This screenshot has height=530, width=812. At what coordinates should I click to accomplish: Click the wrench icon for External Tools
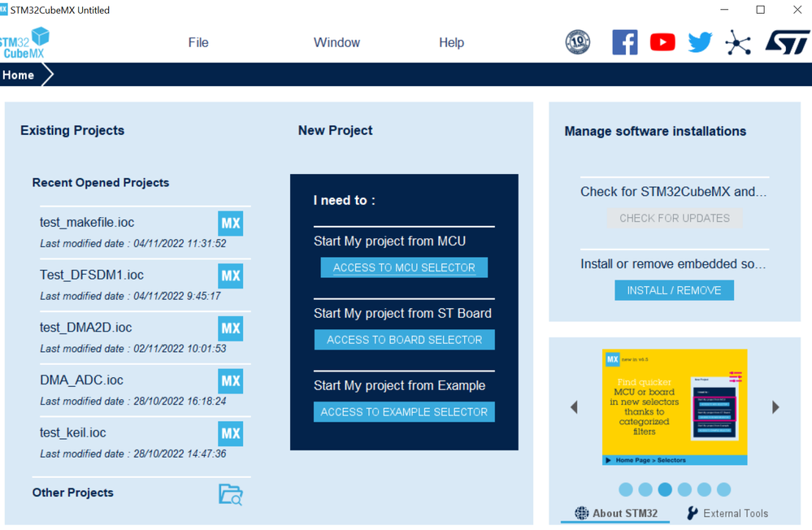coord(692,513)
